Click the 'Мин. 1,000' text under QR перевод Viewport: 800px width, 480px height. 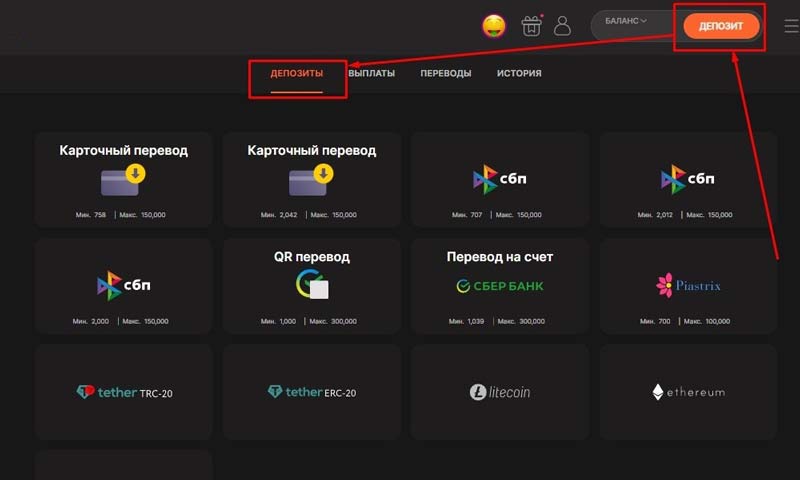pos(278,321)
